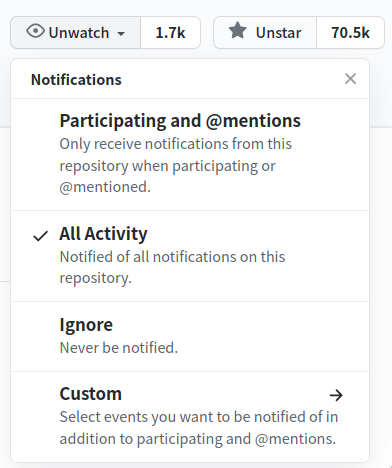The width and height of the screenshot is (392, 468).
Task: Click the Notifications panel heading
Action: point(76,80)
